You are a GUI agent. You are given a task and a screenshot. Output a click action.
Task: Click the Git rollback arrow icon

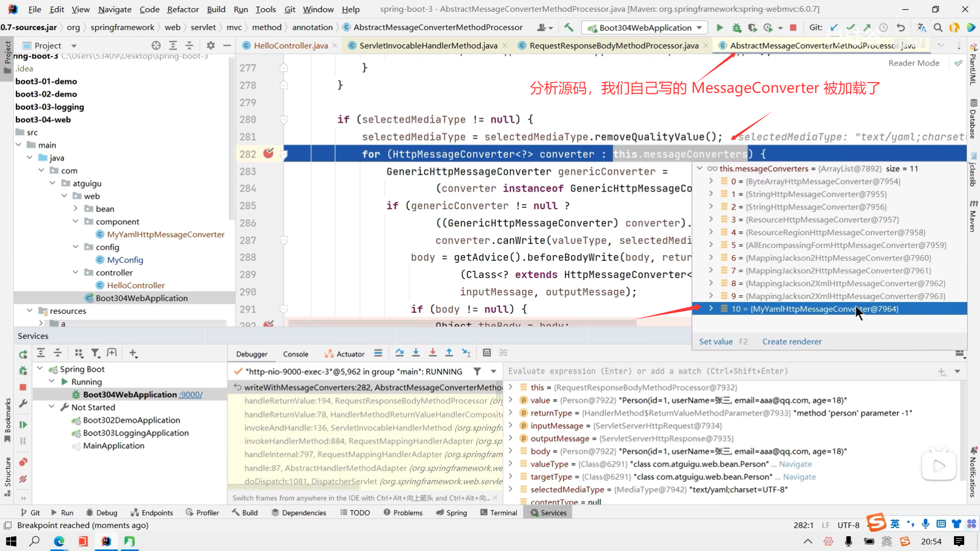click(901, 28)
